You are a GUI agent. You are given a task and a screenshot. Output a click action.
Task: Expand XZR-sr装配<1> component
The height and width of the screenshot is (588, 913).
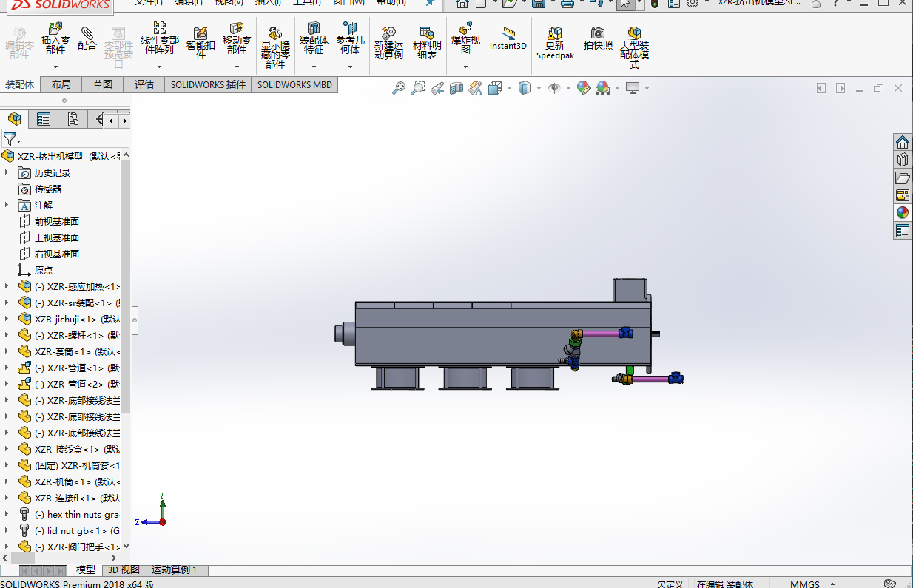[7, 303]
